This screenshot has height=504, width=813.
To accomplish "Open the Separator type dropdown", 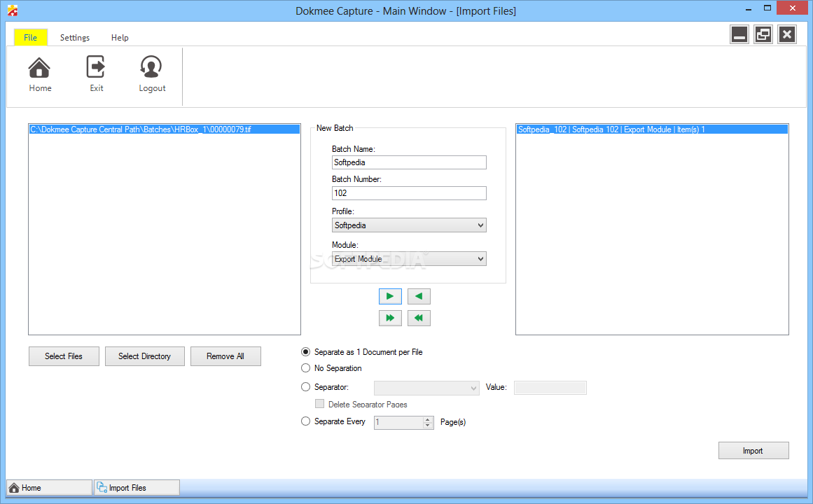I will (x=426, y=388).
